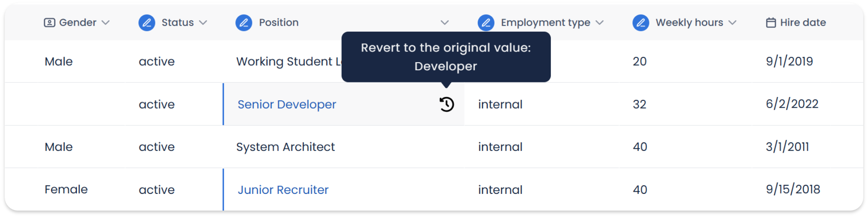The image size is (868, 217).
Task: Click the edit pencil icon beside Status
Action: click(147, 23)
